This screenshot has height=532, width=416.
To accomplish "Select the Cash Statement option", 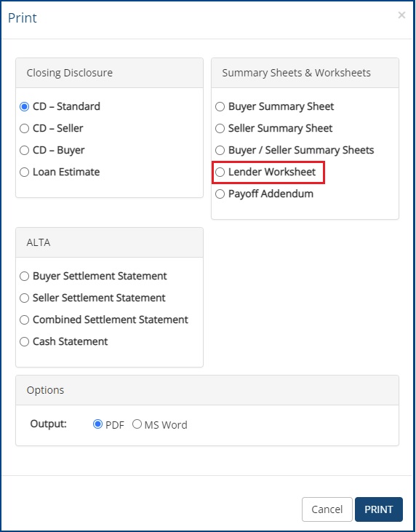I will 25,341.
